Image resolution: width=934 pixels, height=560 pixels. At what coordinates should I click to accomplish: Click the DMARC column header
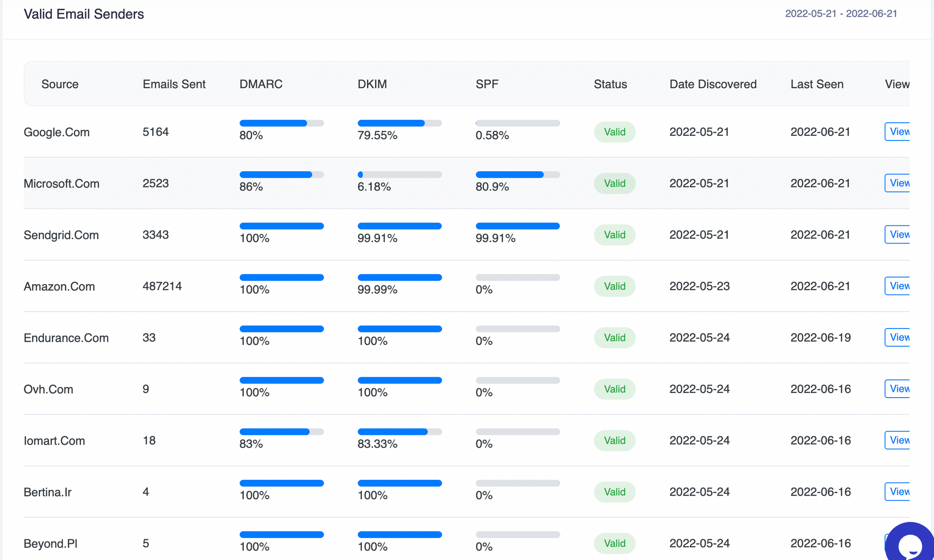(x=261, y=84)
